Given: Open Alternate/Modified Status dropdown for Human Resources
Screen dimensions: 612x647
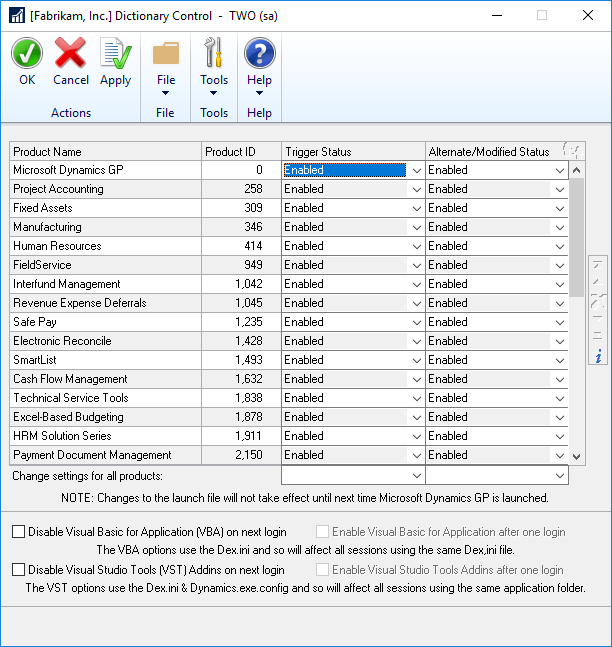Looking at the screenshot, I should click(x=560, y=246).
